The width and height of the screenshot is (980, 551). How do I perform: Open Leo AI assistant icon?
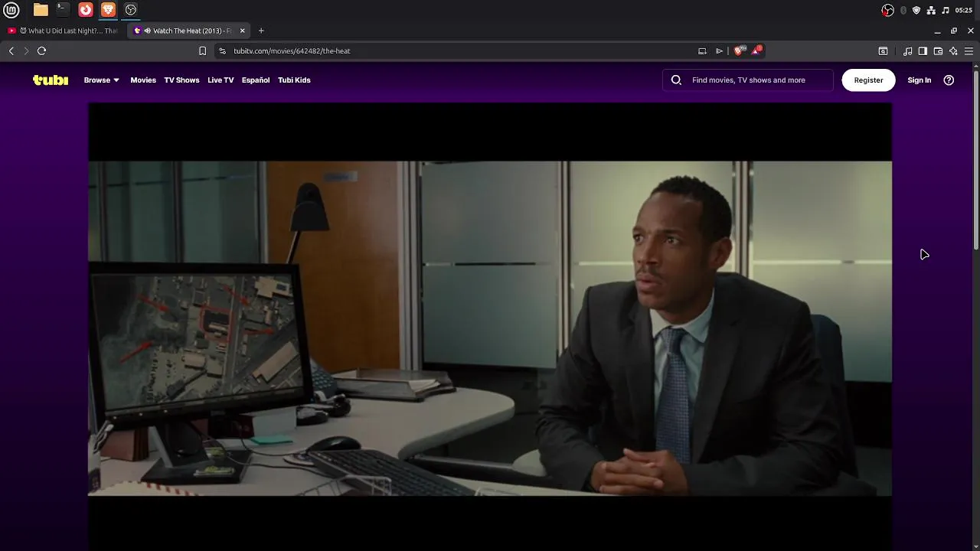coord(953,51)
